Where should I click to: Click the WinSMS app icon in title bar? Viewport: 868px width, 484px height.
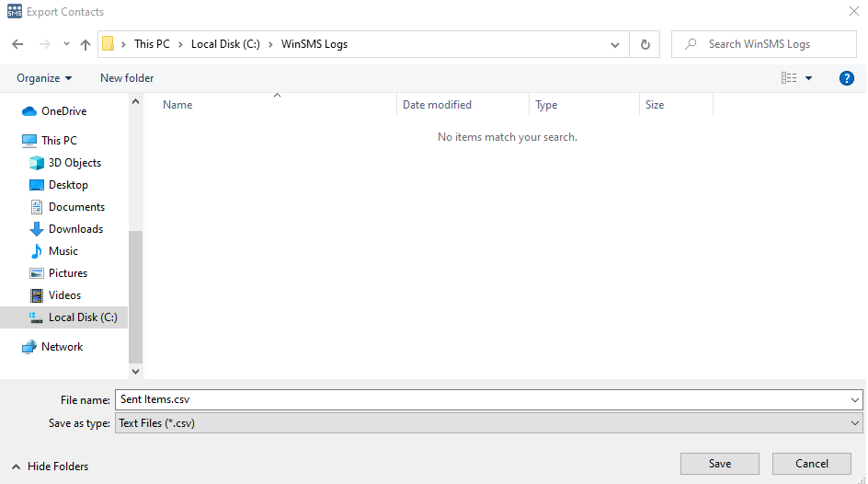click(15, 11)
